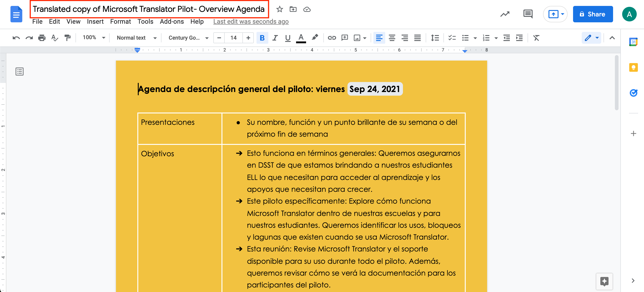Click the Redo arrow icon
Screen dimensions: 644x292
[29, 38]
